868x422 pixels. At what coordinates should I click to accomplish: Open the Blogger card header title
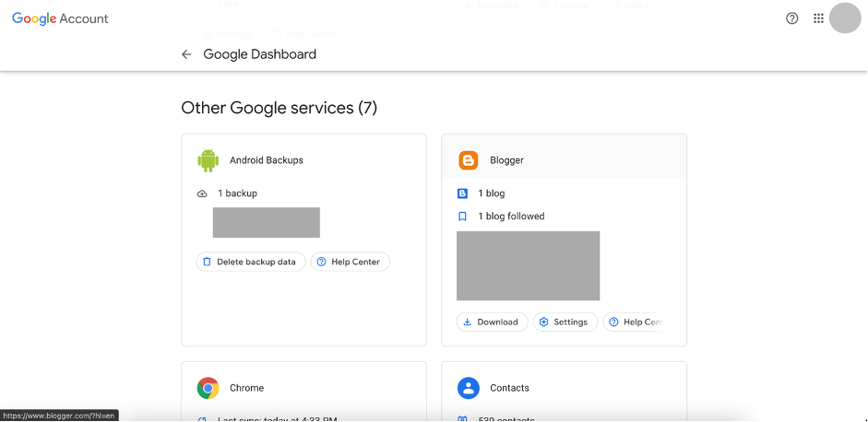click(506, 160)
